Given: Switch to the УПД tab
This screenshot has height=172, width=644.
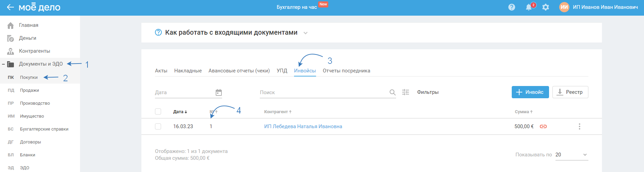Looking at the screenshot, I should 282,71.
